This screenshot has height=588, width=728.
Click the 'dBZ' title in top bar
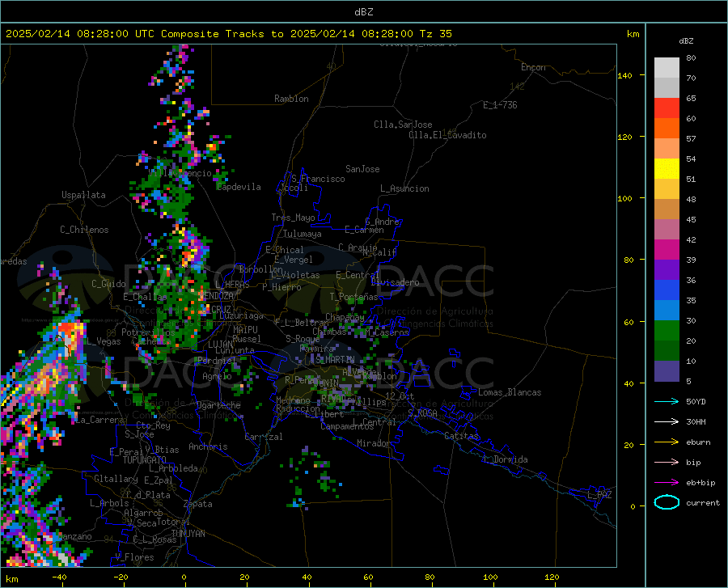tap(363, 12)
